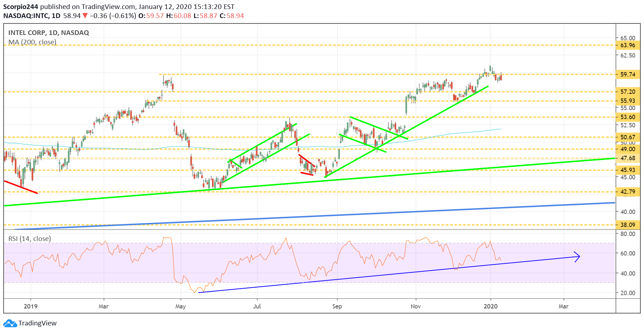This screenshot has width=644, height=333.
Task: Click the 45.93 price level label
Action: pos(628,170)
